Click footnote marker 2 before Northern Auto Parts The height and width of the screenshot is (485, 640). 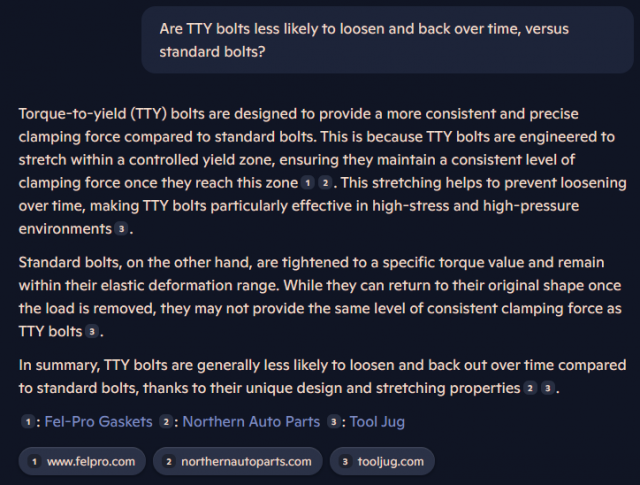click(166, 422)
